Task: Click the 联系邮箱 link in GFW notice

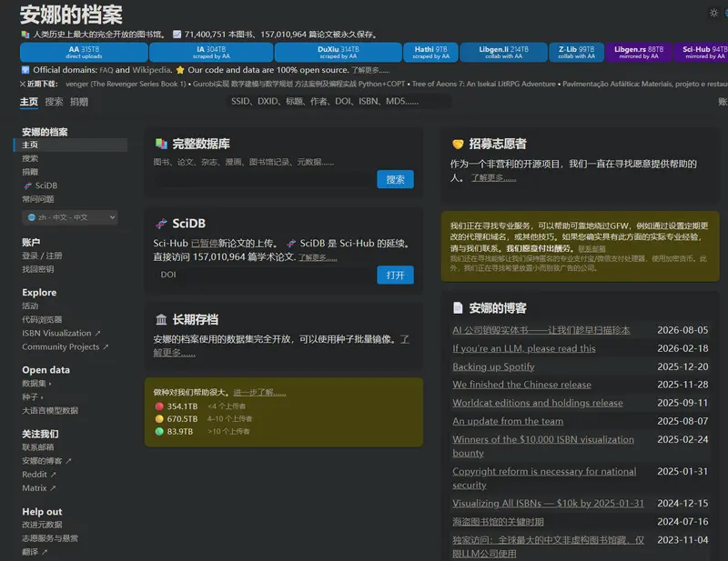Action: pyautogui.click(x=592, y=249)
